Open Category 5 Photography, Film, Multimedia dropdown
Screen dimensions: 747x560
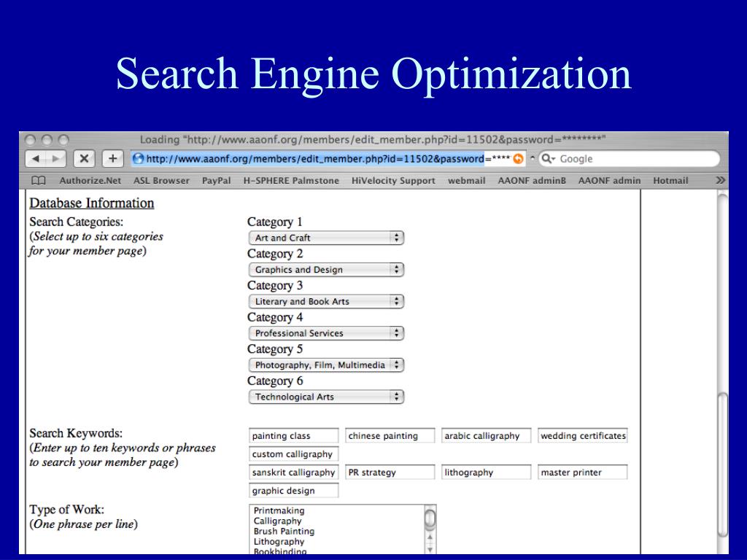326,365
